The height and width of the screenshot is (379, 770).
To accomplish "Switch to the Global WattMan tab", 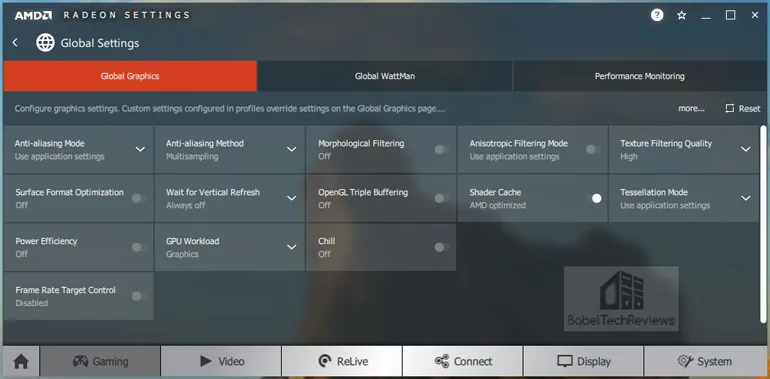I will [385, 76].
